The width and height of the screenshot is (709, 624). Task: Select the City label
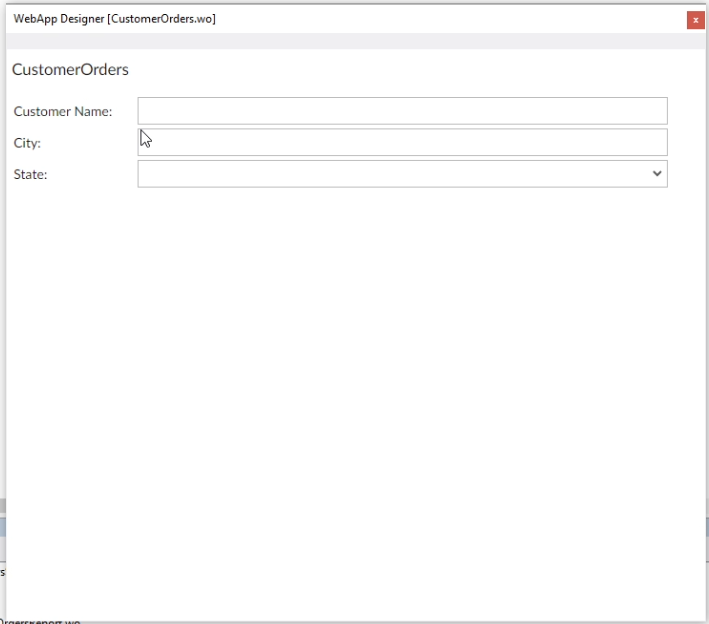27,143
